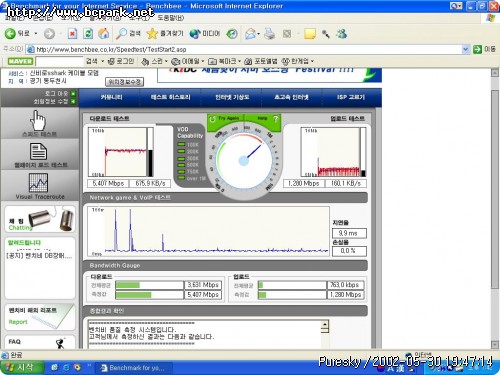500x375 pixels.
Task: Click the Print printer icon
Action: point(269,34)
